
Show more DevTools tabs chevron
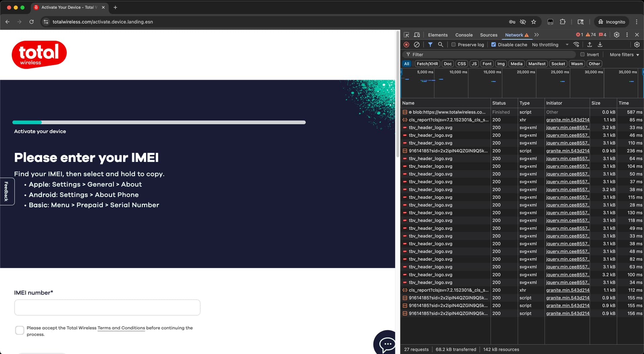pos(537,35)
